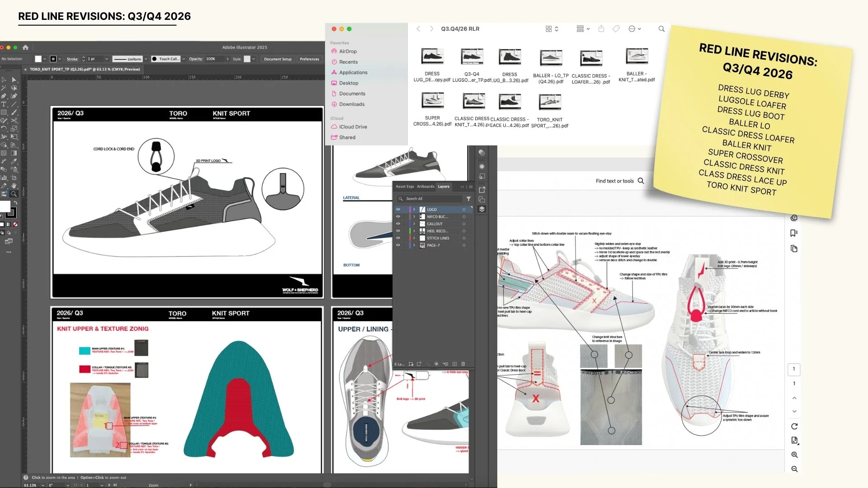Viewport: 868px width, 488px height.
Task: Click the Preferences button
Action: [x=309, y=59]
